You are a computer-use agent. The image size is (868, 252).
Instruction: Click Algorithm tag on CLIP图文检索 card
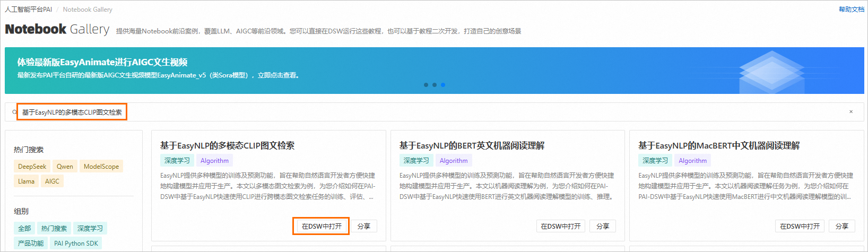pos(215,160)
